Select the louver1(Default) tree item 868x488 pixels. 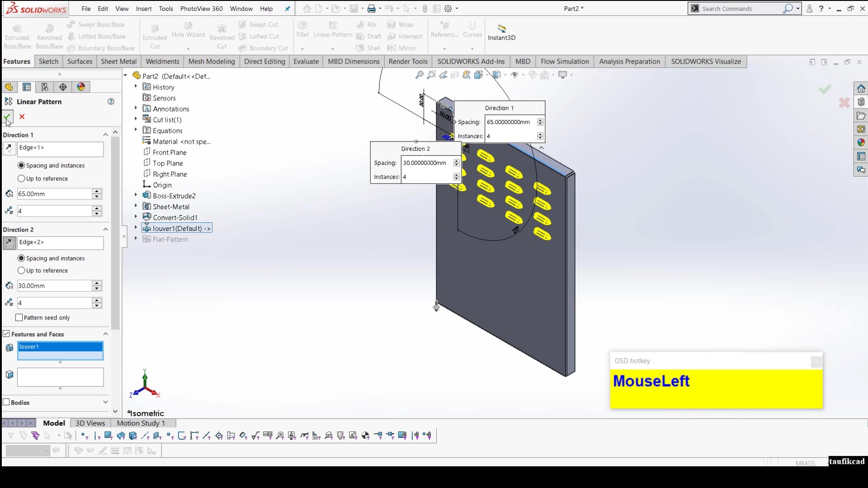177,228
